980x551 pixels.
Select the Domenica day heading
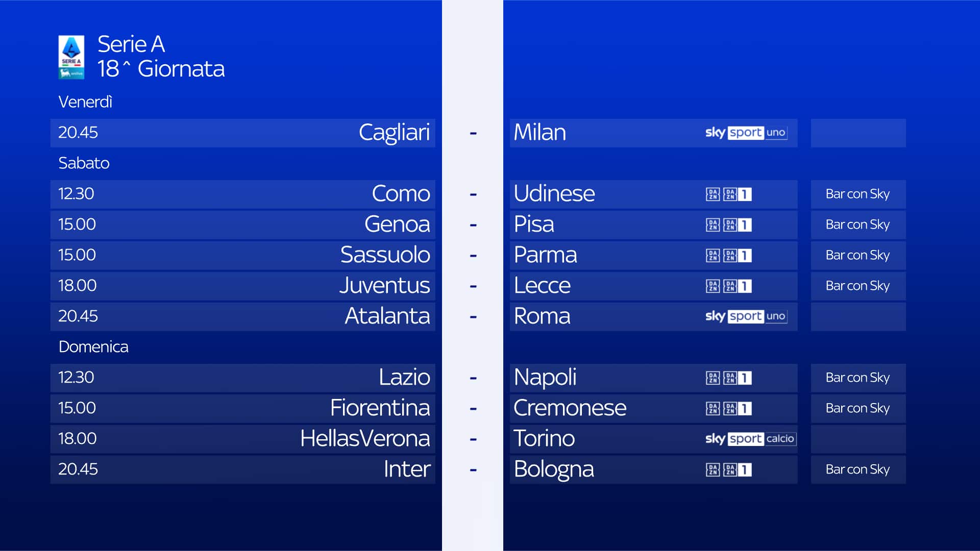click(93, 347)
